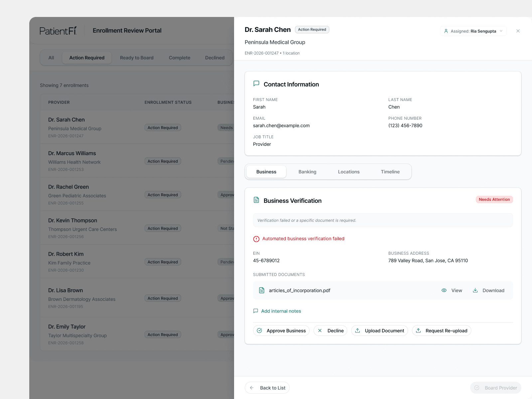Image resolution: width=532 pixels, height=399 pixels.
Task: Click the document icon beside Business Verification
Action: [x=256, y=200]
